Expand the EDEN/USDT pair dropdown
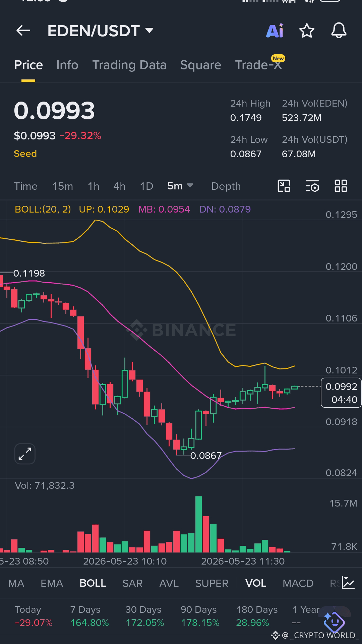This screenshot has width=362, height=644. pos(149,31)
